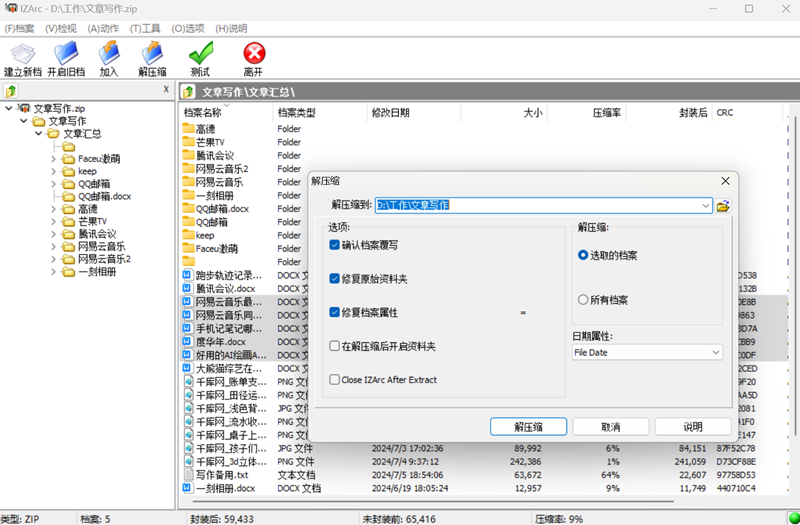The height and width of the screenshot is (525, 800).
Task: Select the 写作备用.txt file row
Action: click(x=484, y=475)
